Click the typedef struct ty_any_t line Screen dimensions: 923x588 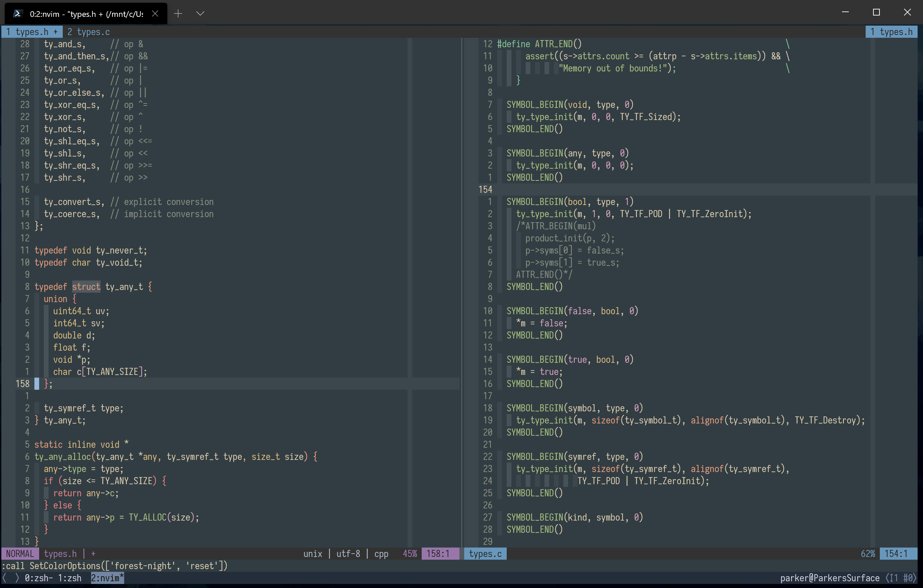(x=93, y=287)
